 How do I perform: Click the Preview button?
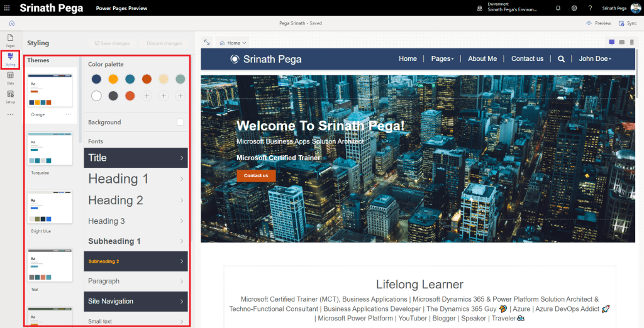point(598,23)
